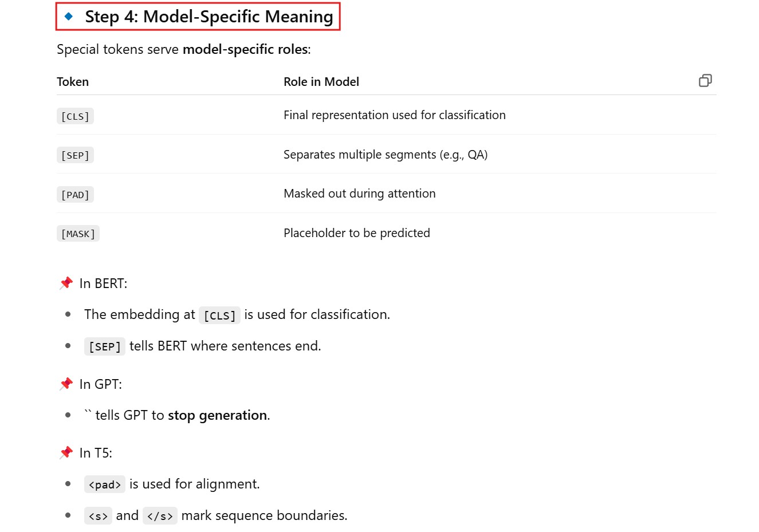This screenshot has width=759, height=532.
Task: Click the pushpin icon next to In GPT
Action: point(66,384)
